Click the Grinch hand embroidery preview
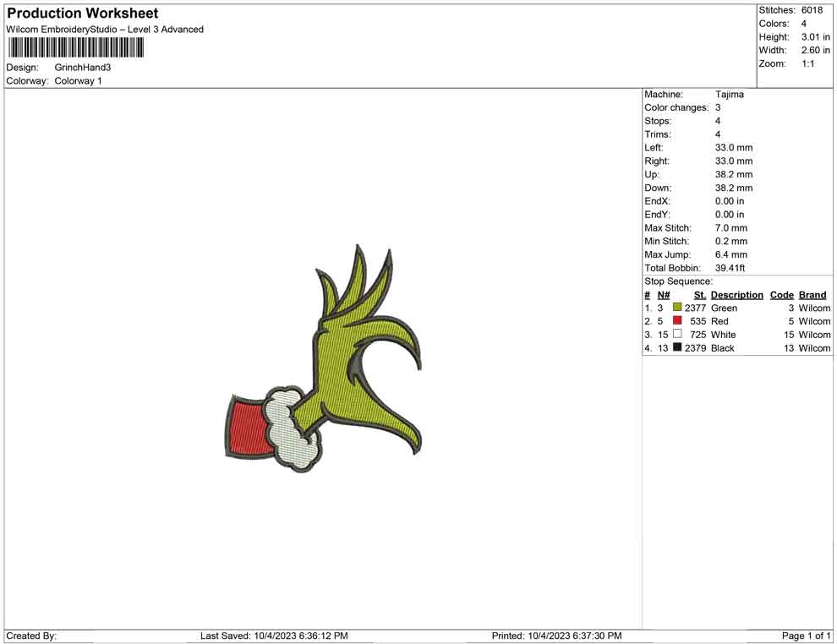837x644 pixels. [324, 359]
